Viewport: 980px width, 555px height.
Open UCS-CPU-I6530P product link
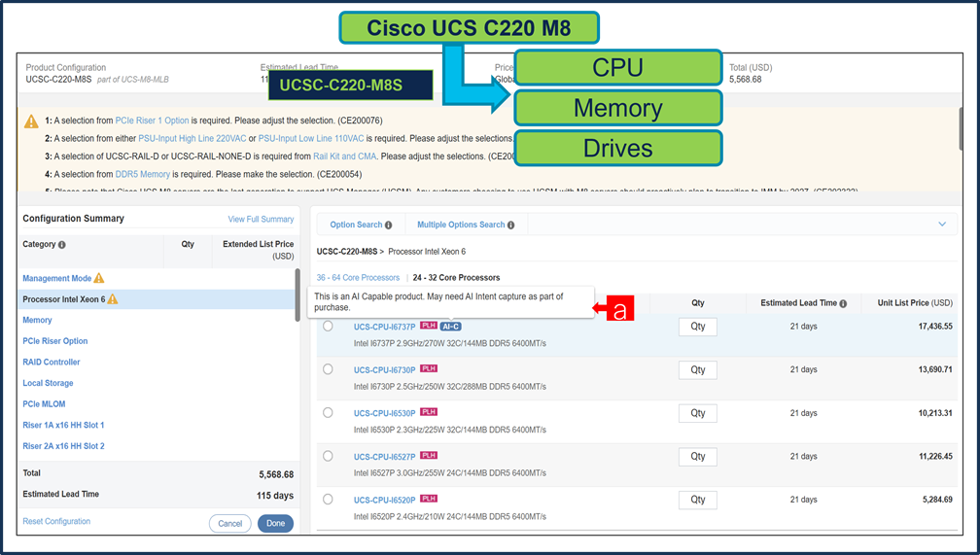point(384,413)
